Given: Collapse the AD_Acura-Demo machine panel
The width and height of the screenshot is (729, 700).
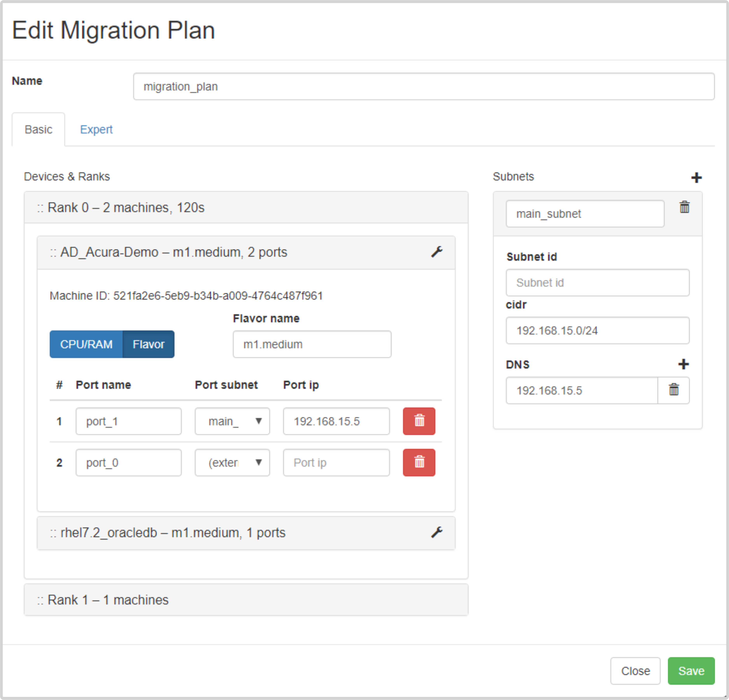Looking at the screenshot, I should [246, 252].
